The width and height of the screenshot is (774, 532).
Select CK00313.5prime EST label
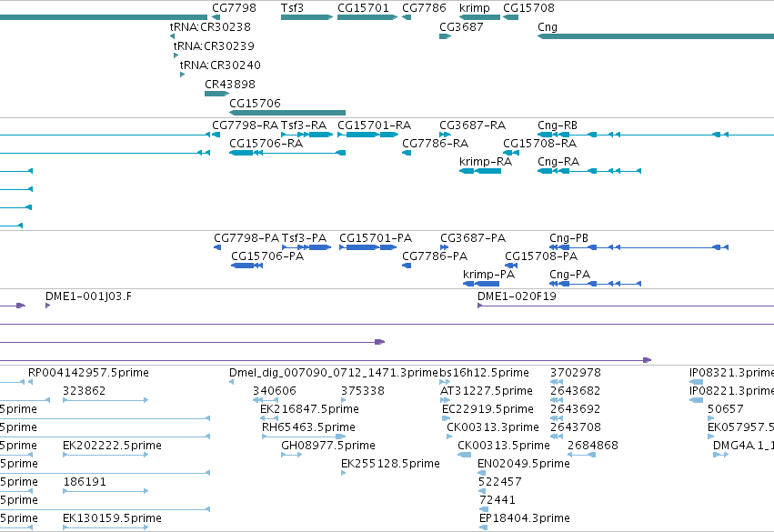pos(504,446)
